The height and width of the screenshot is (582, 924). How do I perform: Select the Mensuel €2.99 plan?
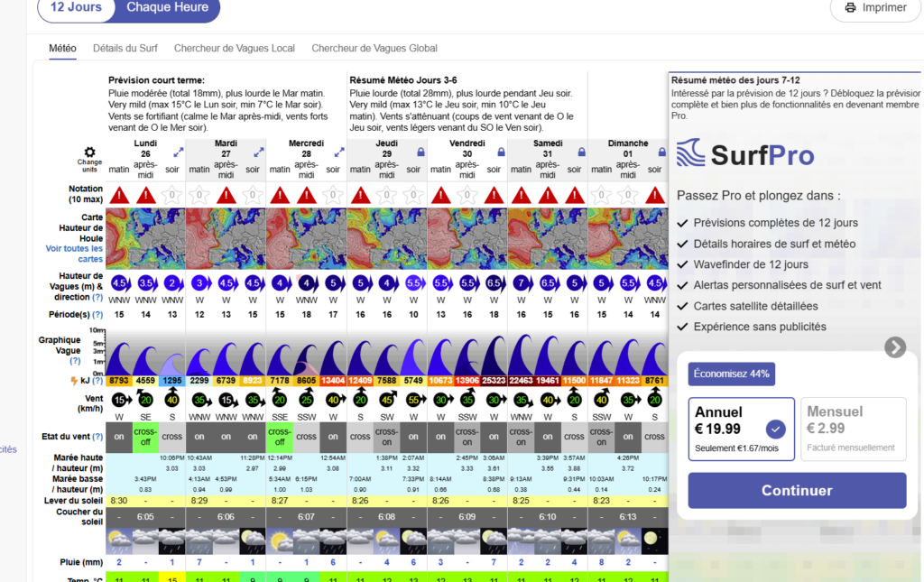pos(853,429)
